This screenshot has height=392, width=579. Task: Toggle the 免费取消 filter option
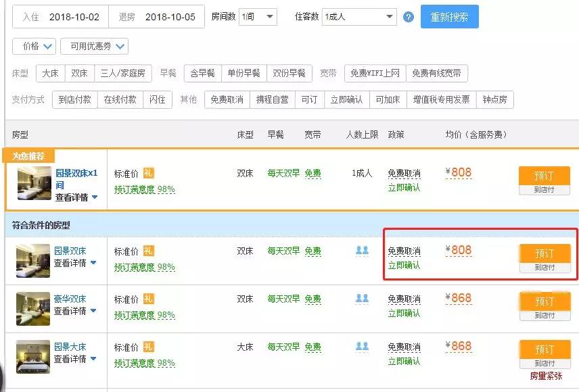[227, 99]
